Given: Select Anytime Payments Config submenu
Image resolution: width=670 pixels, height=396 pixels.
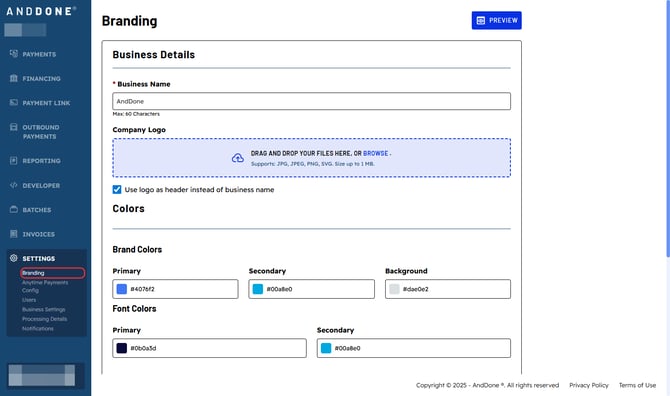Looking at the screenshot, I should pos(45,286).
